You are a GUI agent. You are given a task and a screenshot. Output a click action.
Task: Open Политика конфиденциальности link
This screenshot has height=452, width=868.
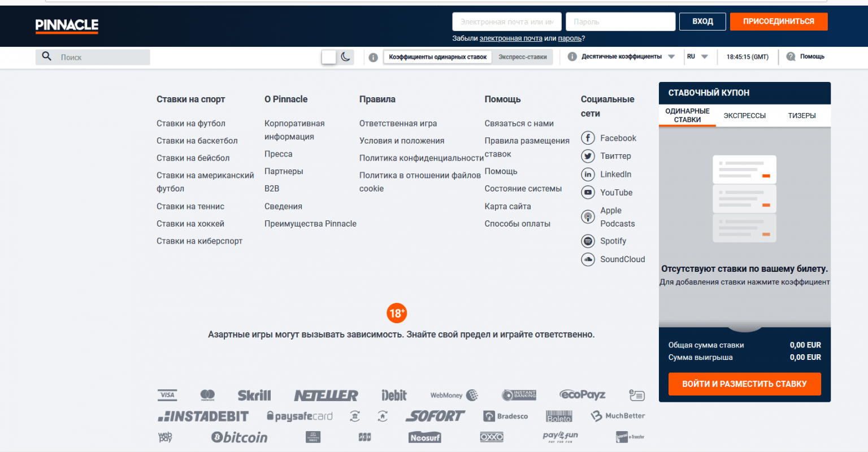[422, 158]
